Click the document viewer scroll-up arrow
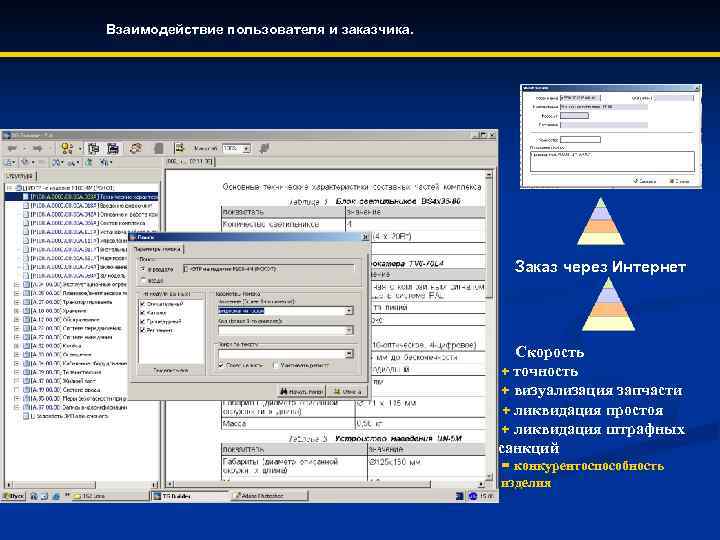 (x=489, y=175)
